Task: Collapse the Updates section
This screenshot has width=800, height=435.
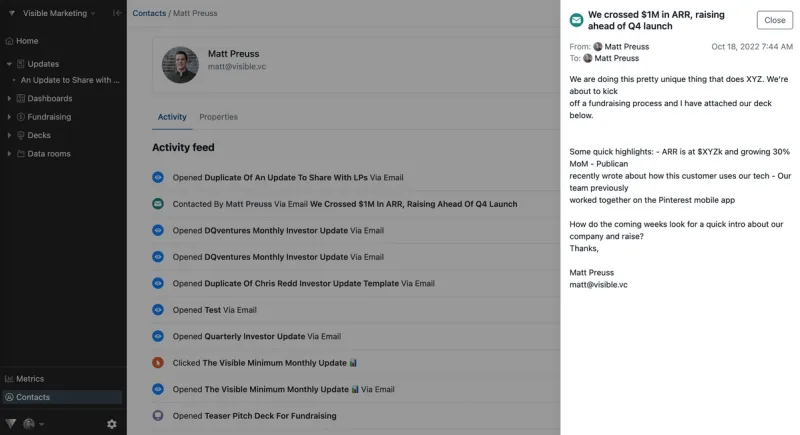Action: [x=9, y=64]
